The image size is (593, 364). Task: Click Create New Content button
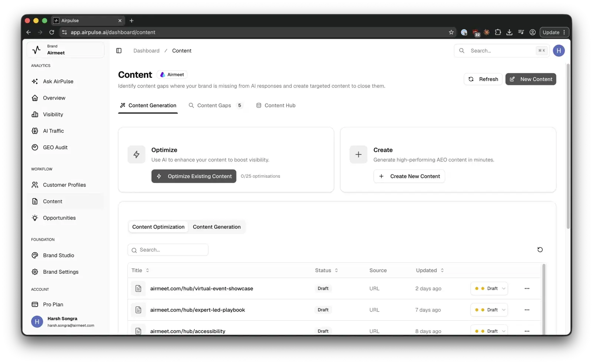tap(409, 176)
